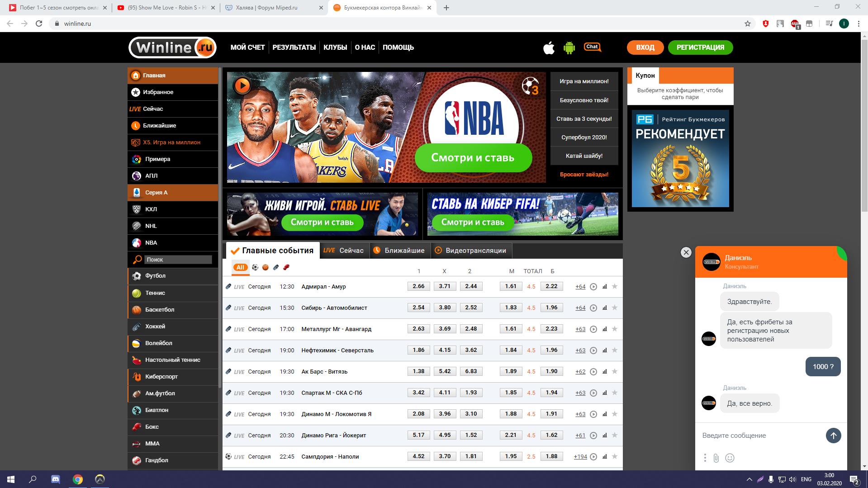Reload the winline.ru page
Viewport: 868px width, 488px height.
39,24
